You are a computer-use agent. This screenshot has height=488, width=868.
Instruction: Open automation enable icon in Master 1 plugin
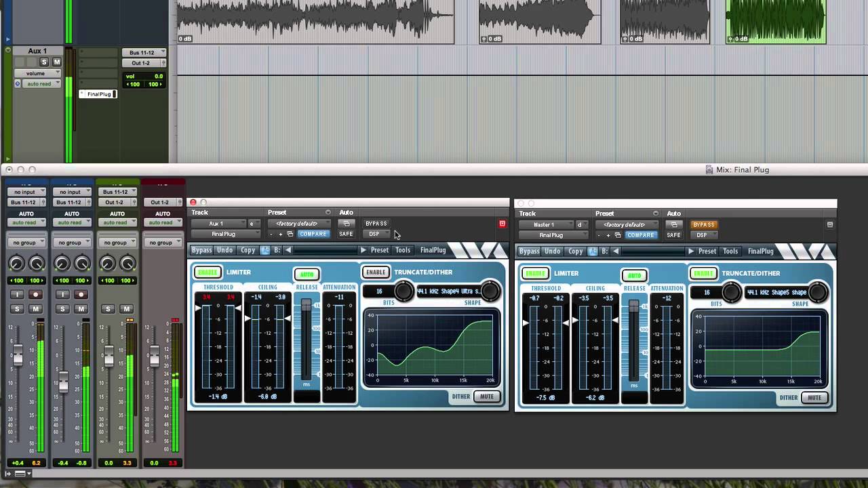[674, 224]
